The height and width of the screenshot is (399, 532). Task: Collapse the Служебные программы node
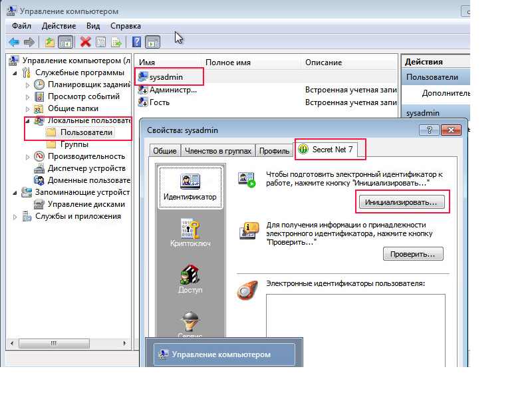pyautogui.click(x=15, y=73)
